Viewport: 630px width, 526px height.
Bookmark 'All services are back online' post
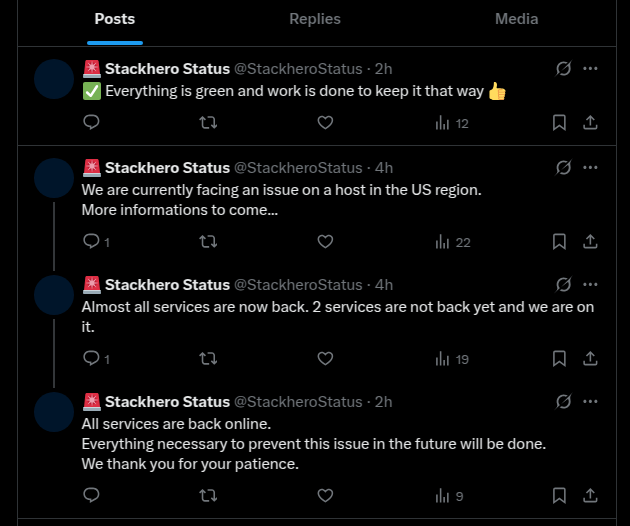pos(559,495)
